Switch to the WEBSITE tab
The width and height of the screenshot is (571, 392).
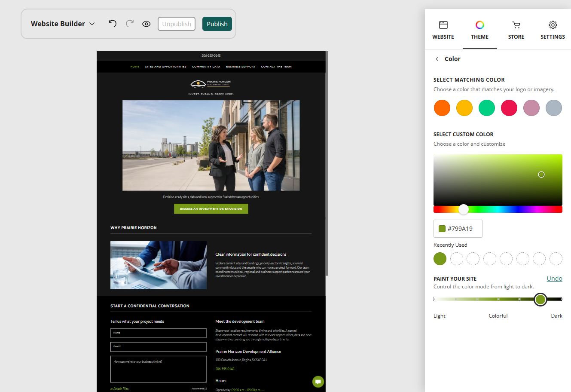pyautogui.click(x=443, y=30)
